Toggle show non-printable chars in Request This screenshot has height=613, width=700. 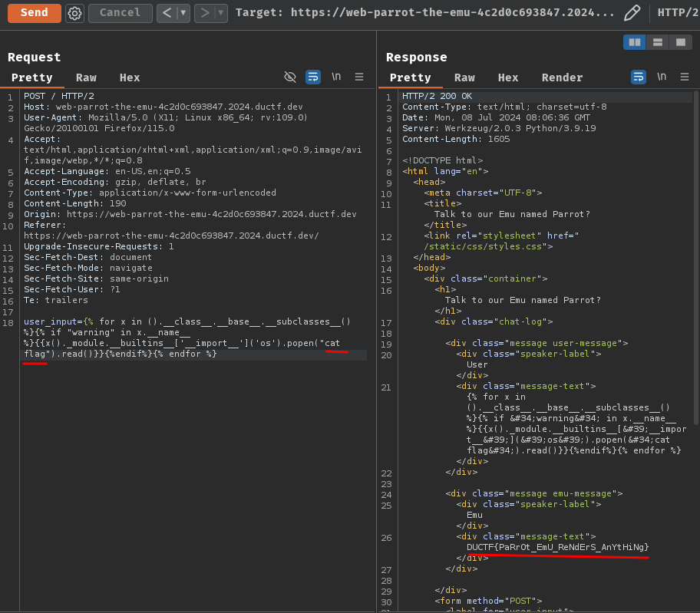336,77
